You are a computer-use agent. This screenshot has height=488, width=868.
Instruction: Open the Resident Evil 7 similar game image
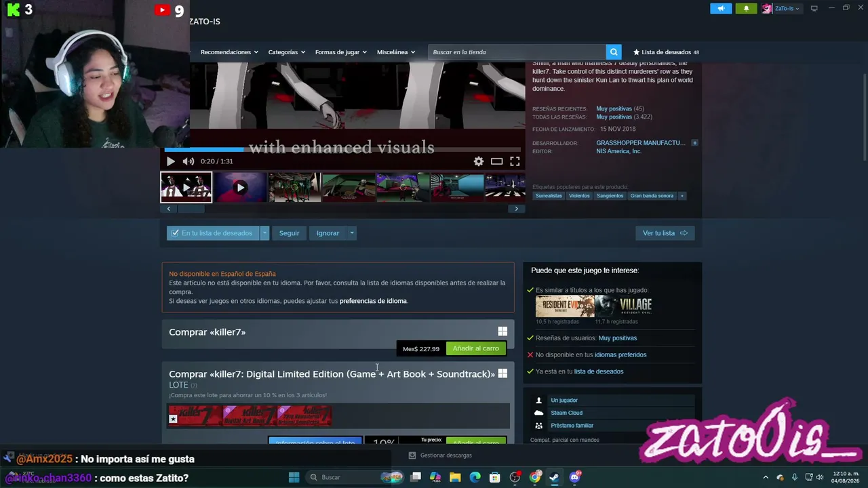565,306
